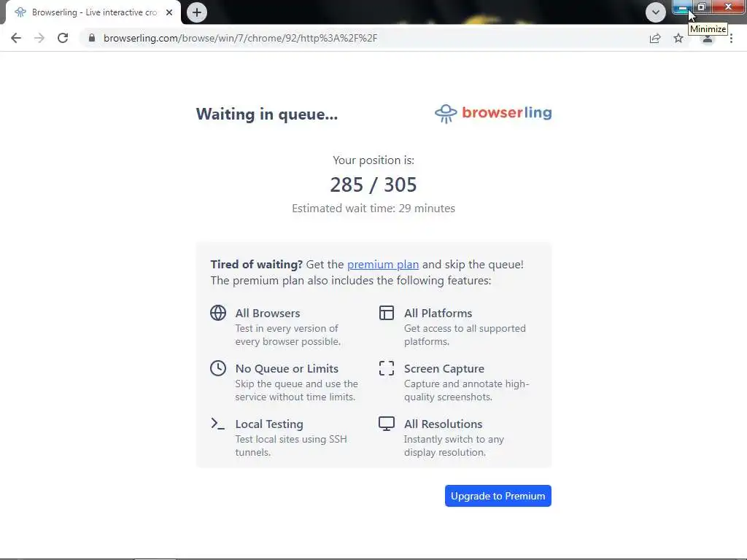This screenshot has width=747, height=560.
Task: Click the All Resolutions monitor icon
Action: tap(387, 424)
